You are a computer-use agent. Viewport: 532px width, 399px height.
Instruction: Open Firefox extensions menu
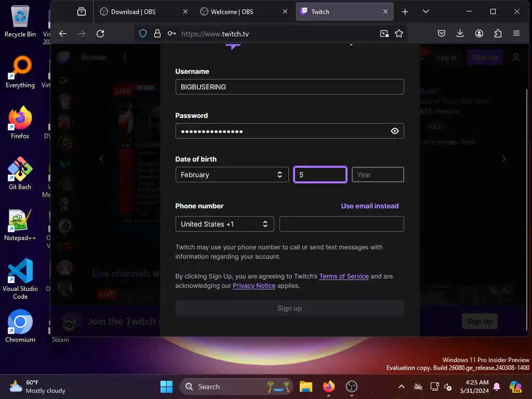(x=498, y=34)
